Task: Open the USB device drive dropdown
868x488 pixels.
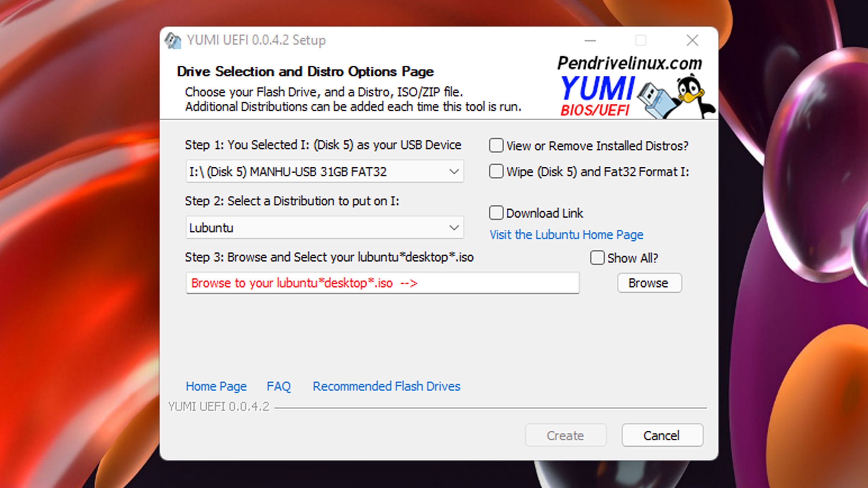Action: tap(325, 171)
